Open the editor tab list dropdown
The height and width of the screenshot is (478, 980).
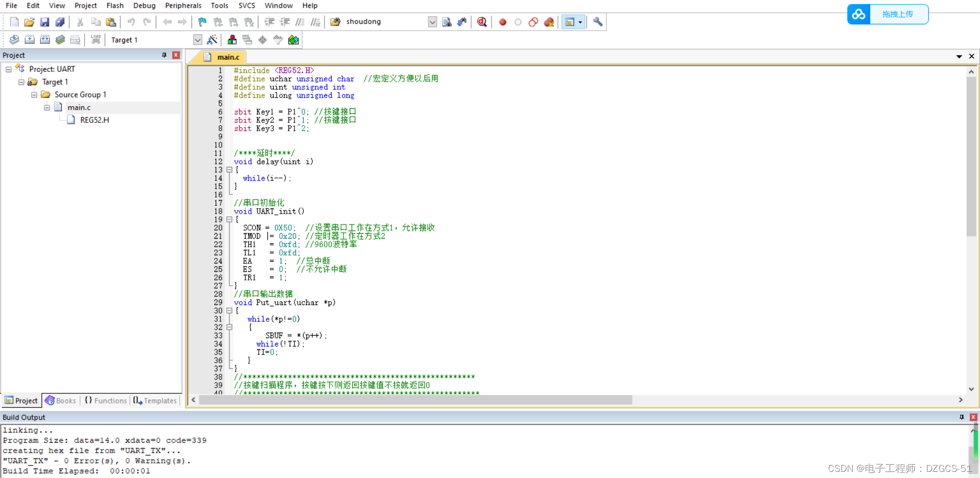(959, 57)
